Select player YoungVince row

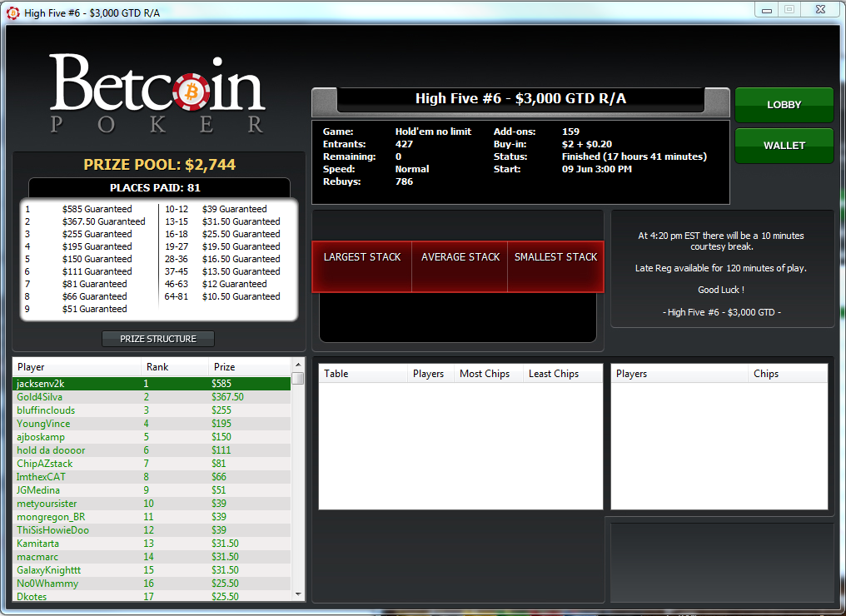click(152, 424)
